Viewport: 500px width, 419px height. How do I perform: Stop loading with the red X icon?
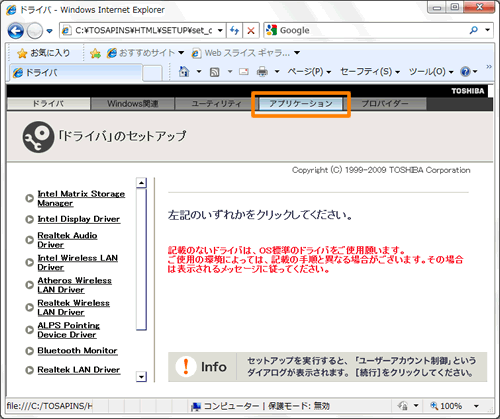coord(251,31)
